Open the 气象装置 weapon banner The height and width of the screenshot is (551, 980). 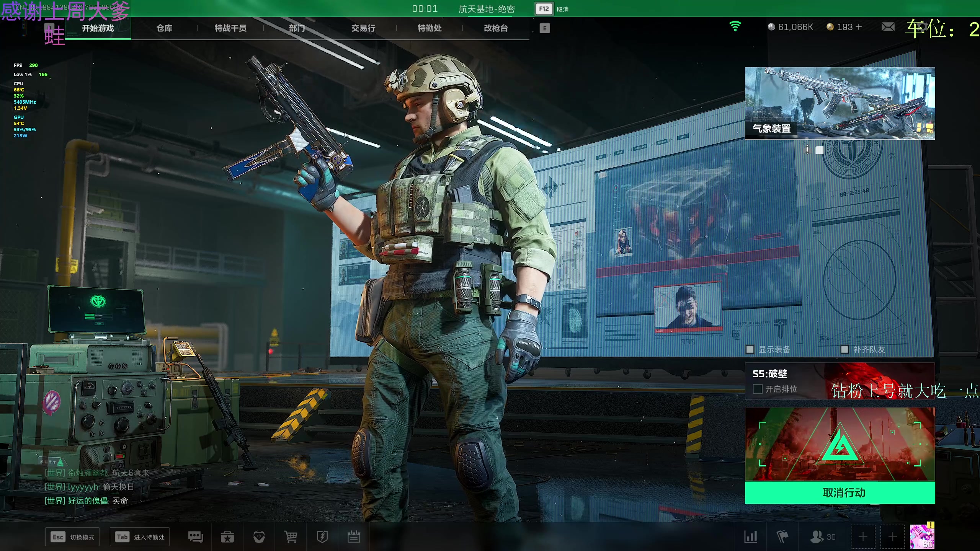[x=840, y=103]
